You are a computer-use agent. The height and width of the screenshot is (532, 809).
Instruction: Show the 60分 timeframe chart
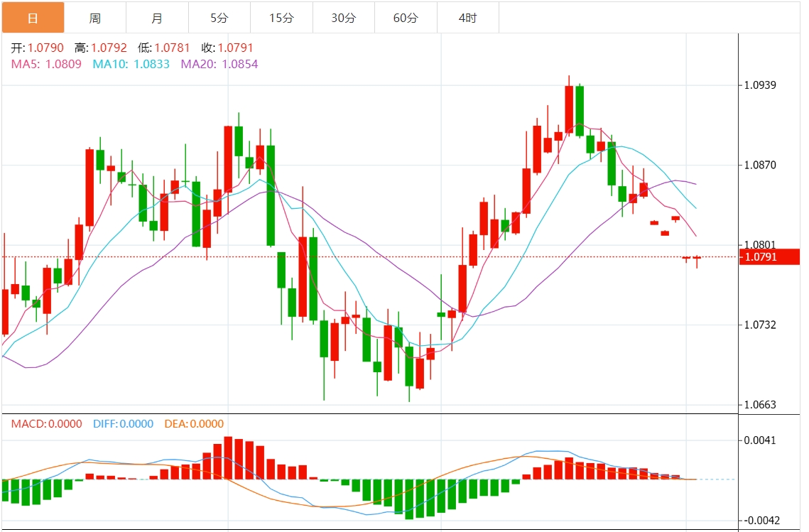click(406, 18)
